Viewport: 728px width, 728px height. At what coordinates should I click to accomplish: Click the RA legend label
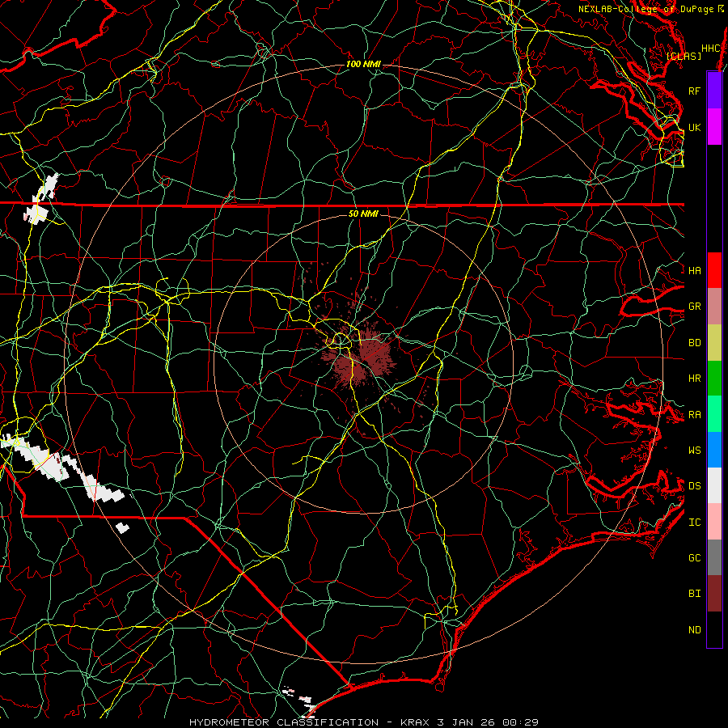694,415
